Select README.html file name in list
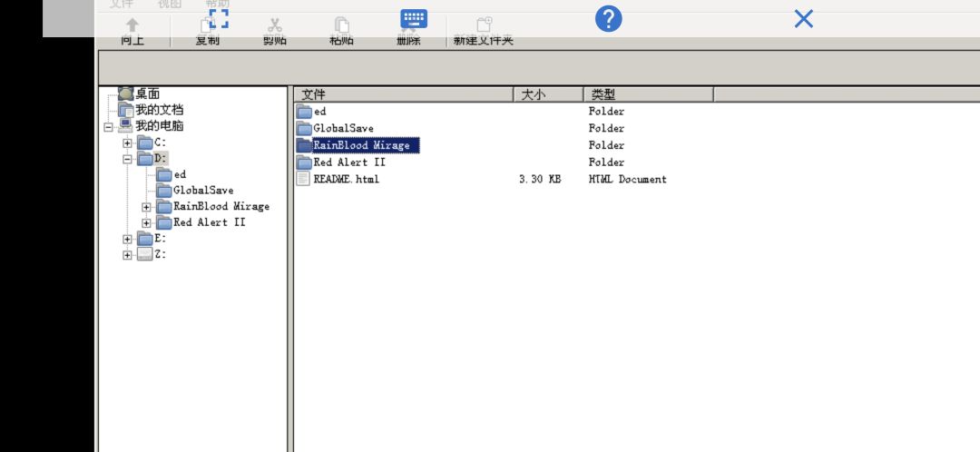 pyautogui.click(x=347, y=179)
